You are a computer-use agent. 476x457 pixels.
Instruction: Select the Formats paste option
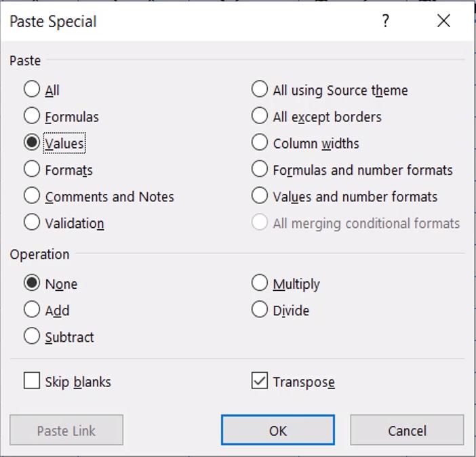[32, 170]
